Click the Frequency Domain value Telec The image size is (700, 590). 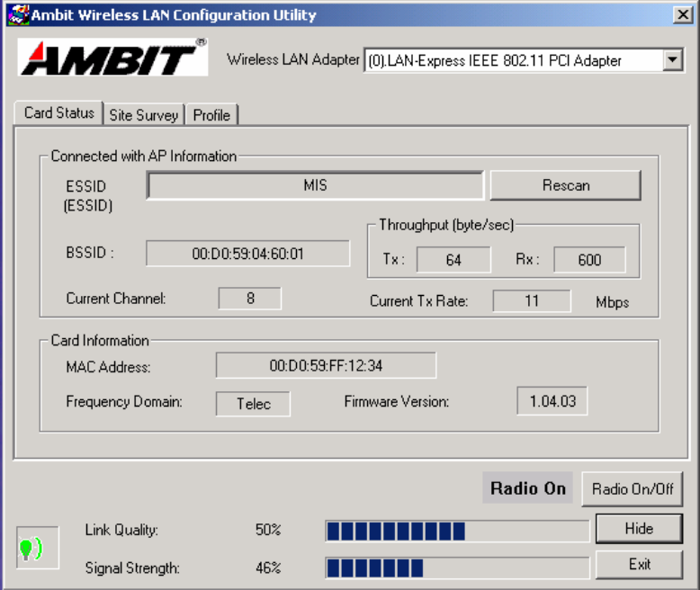253,404
